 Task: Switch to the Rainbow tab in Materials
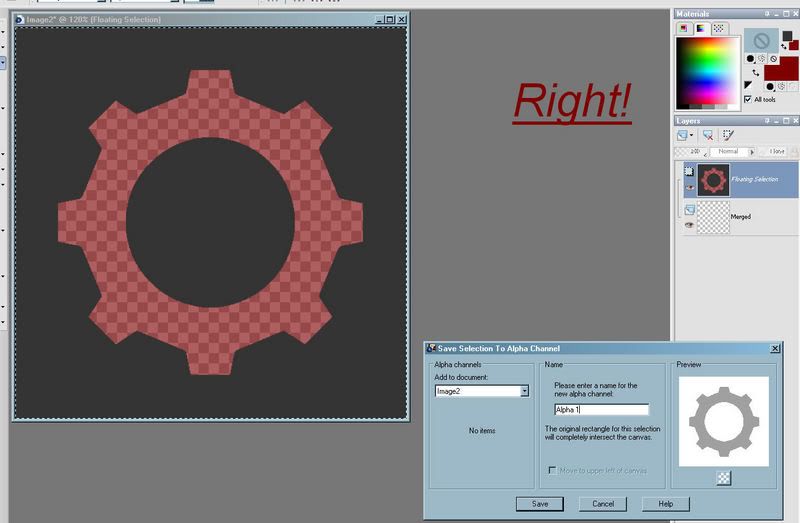(701, 28)
